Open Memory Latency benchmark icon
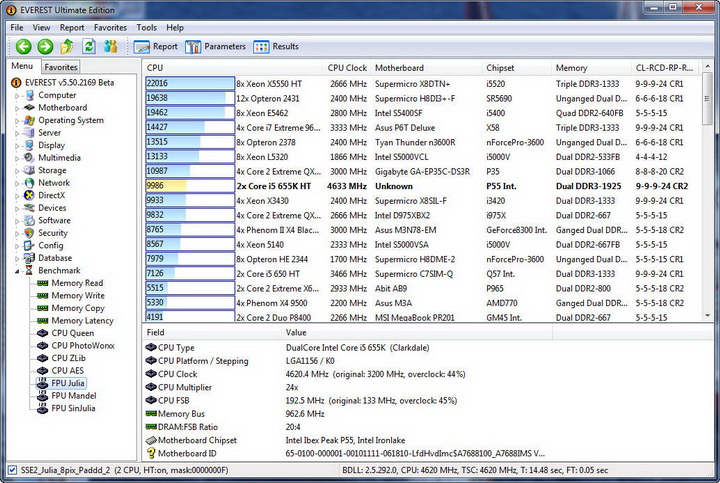 tap(43, 320)
